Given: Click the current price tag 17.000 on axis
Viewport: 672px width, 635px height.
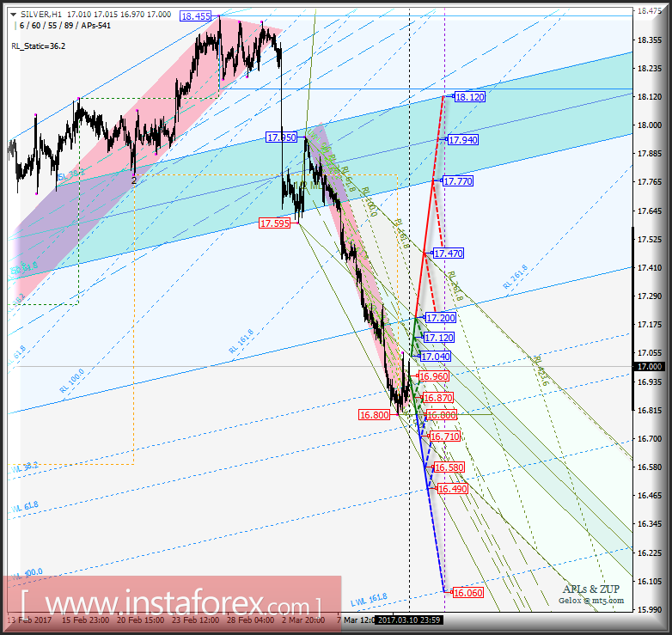Looking at the screenshot, I should pos(650,366).
